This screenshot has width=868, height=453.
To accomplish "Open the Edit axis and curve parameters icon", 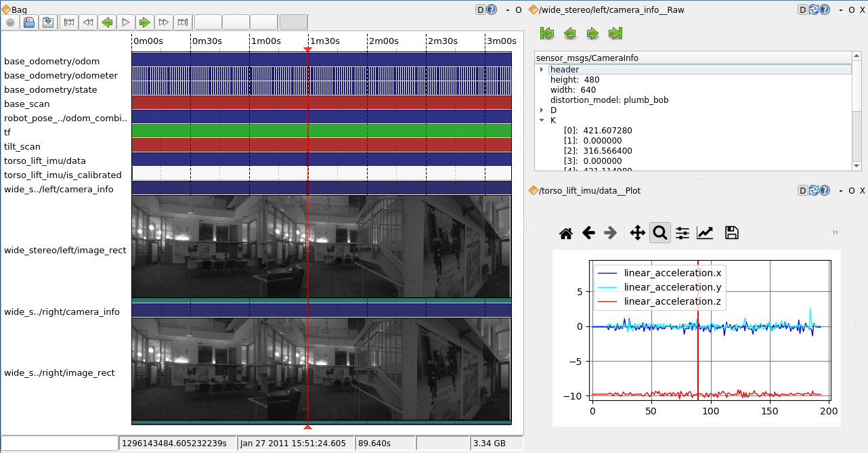I will 705,233.
